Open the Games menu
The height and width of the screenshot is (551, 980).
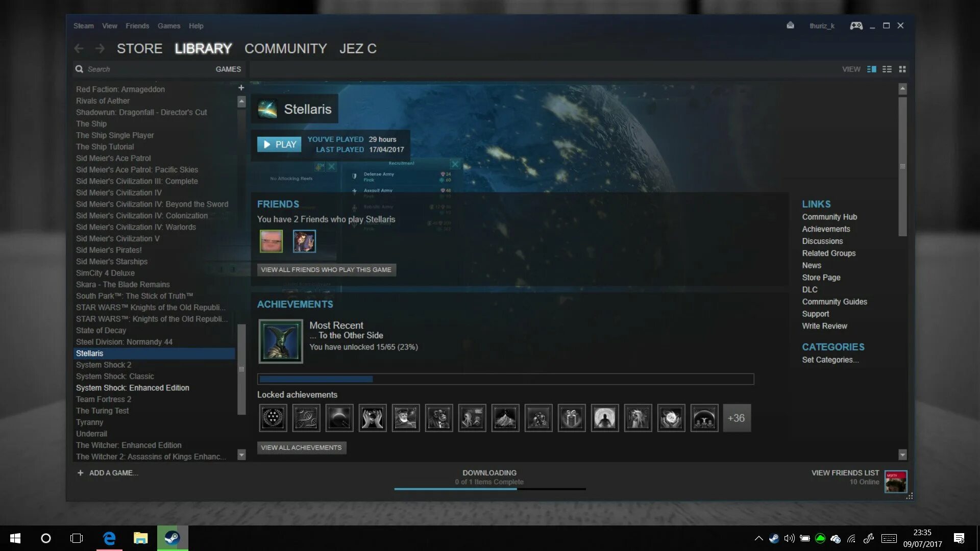click(x=169, y=26)
